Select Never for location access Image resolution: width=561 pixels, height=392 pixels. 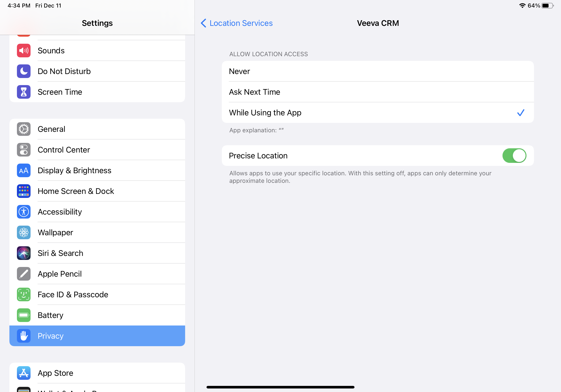click(x=378, y=71)
